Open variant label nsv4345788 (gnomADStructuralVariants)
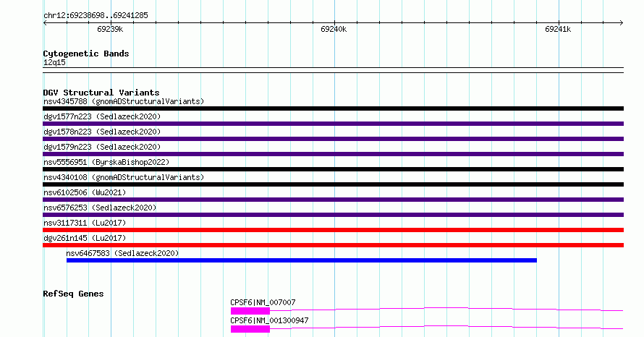 (x=124, y=101)
